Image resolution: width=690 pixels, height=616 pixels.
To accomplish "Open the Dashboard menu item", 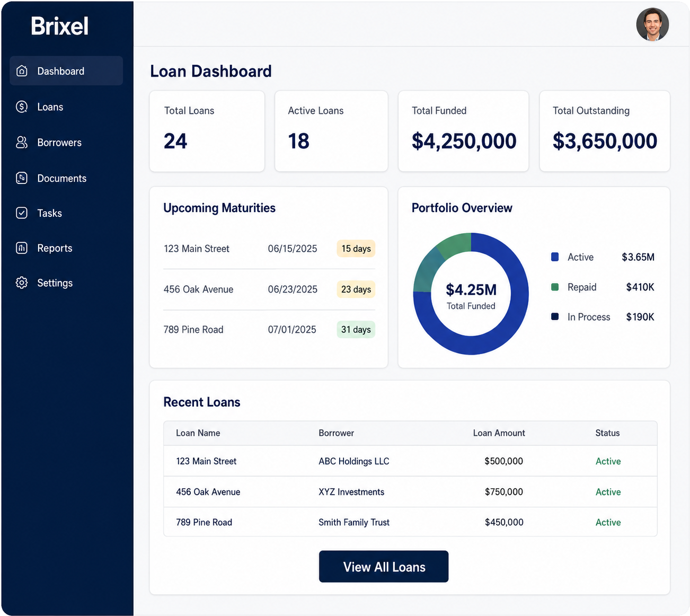I will coord(66,71).
